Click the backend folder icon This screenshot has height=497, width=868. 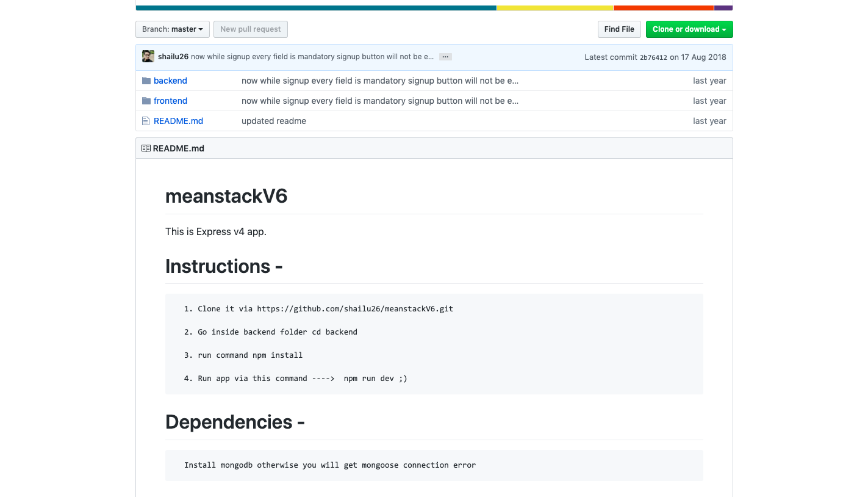click(x=146, y=81)
